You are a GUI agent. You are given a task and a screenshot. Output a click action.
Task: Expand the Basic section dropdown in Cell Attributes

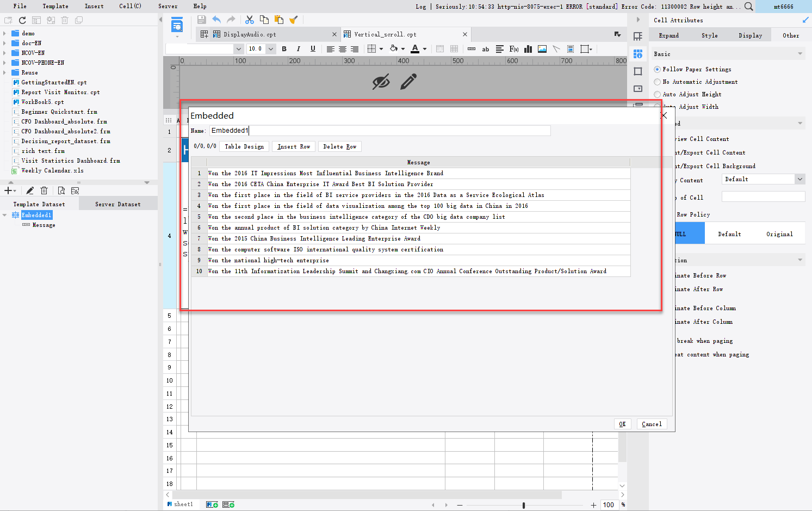tap(799, 53)
